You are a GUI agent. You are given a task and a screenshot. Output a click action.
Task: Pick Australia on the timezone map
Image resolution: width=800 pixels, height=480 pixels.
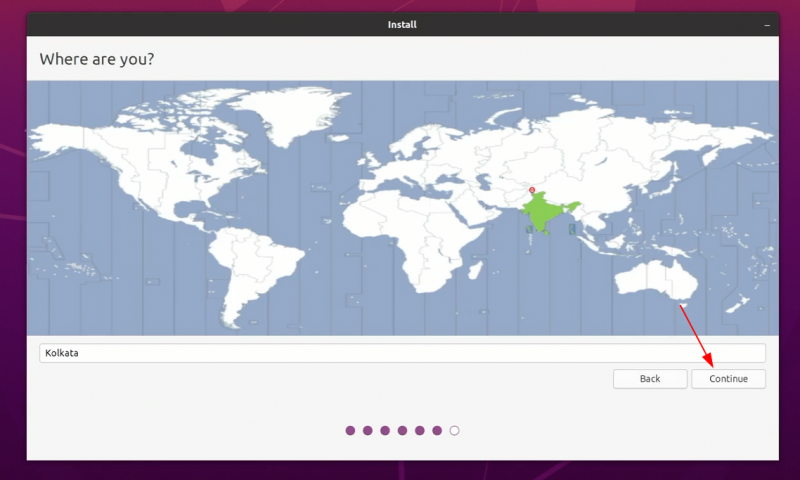656,281
